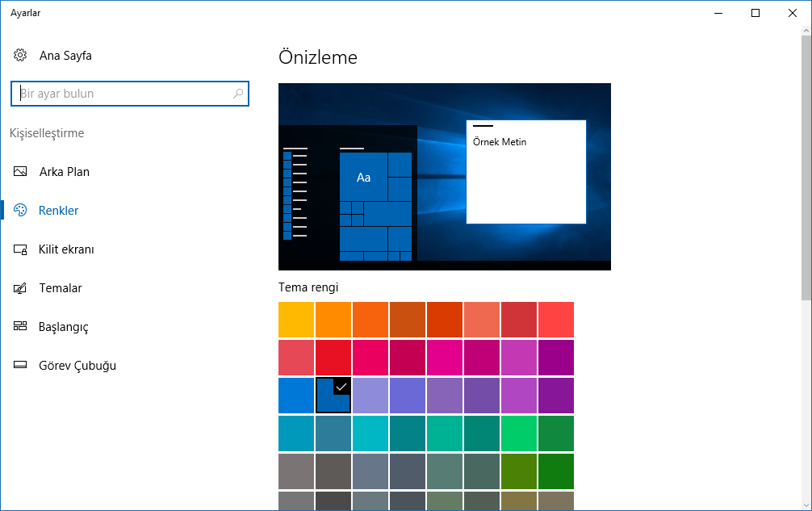This screenshot has height=511, width=812.
Task: Focus the 'Bir ayar bulun' search box
Action: coord(121,94)
